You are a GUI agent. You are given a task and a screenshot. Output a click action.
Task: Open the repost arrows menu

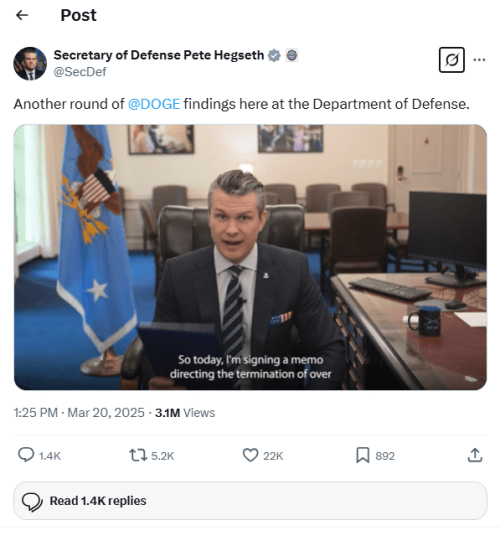click(138, 455)
